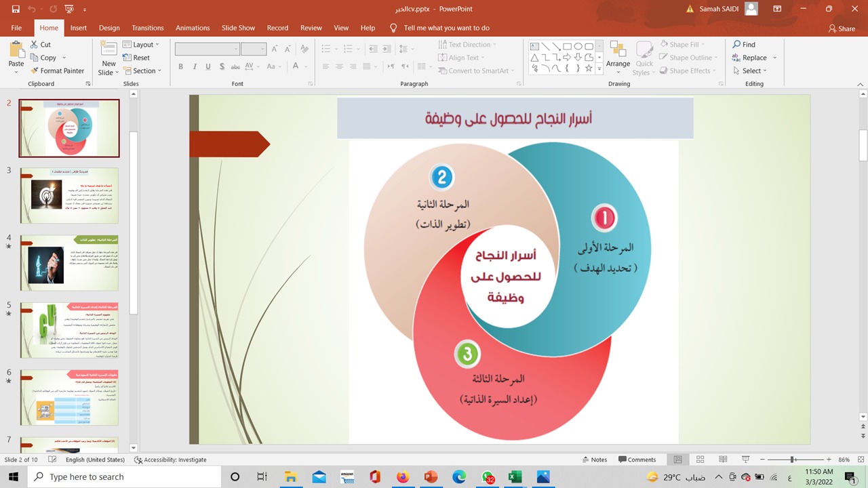Start Slide Show from status bar icon
This screenshot has width=868, height=488.
point(745,460)
